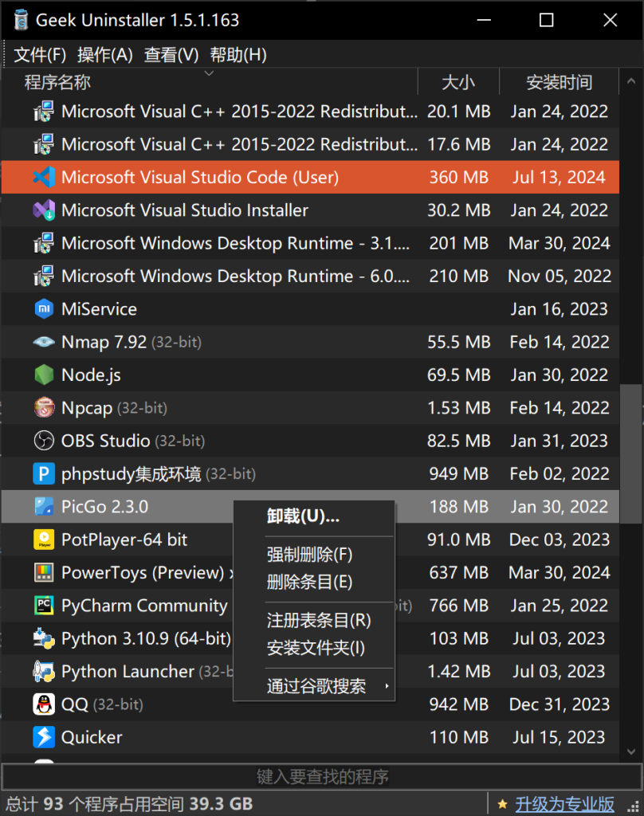The image size is (644, 816).
Task: Click the 20.1 MB Visual C++ Redistributable icon
Action: point(44,112)
